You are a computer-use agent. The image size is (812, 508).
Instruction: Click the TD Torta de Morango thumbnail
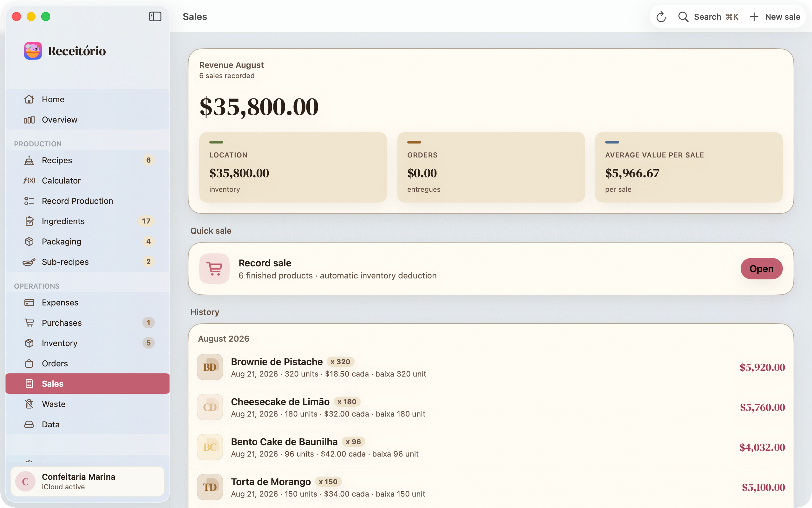[210, 487]
